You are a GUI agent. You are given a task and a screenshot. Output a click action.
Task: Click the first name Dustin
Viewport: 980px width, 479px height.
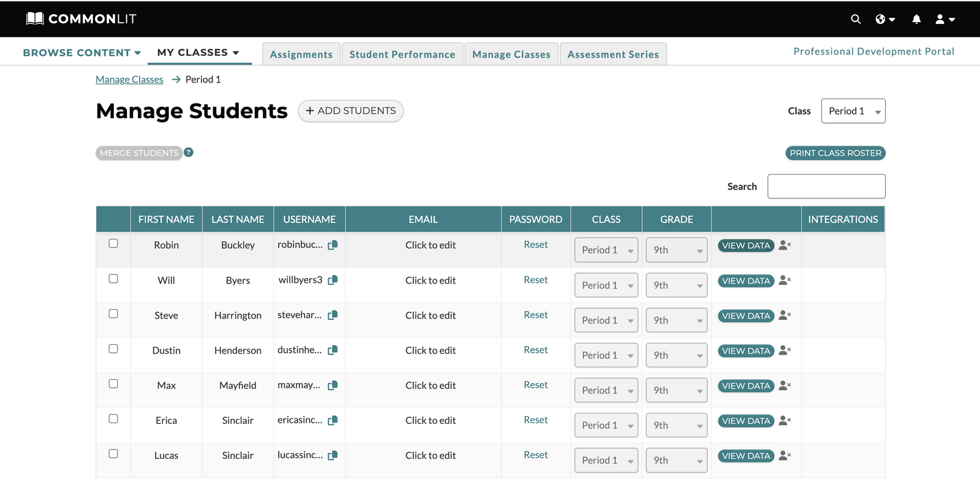(x=166, y=350)
